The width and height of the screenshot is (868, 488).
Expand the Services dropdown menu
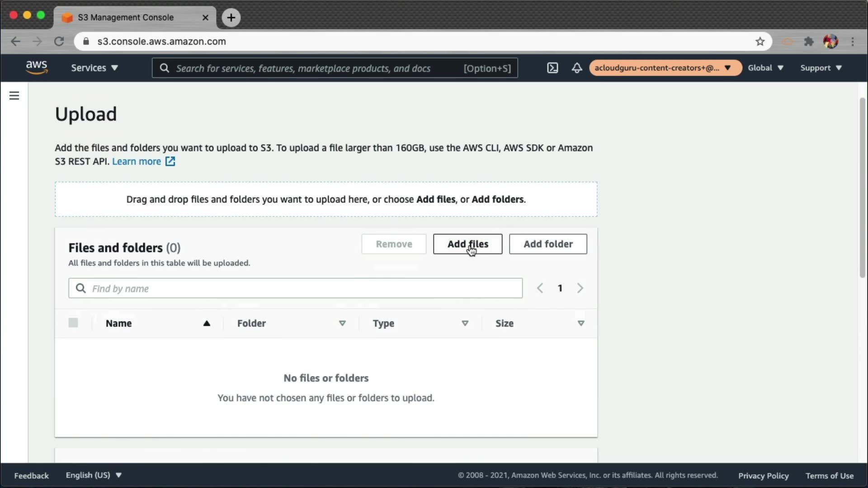pos(94,68)
